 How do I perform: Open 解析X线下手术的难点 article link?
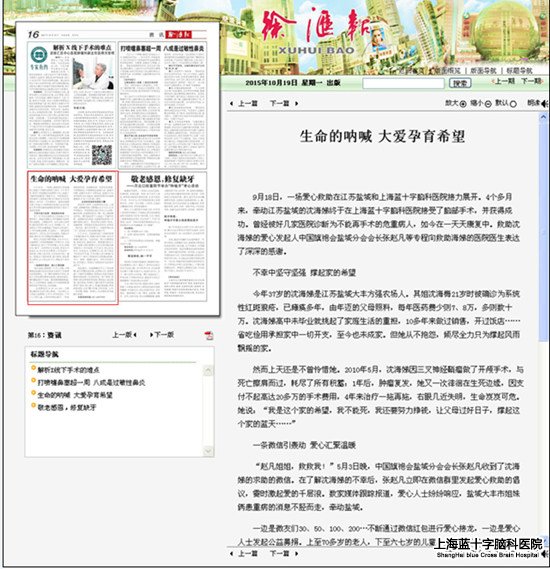(68, 370)
